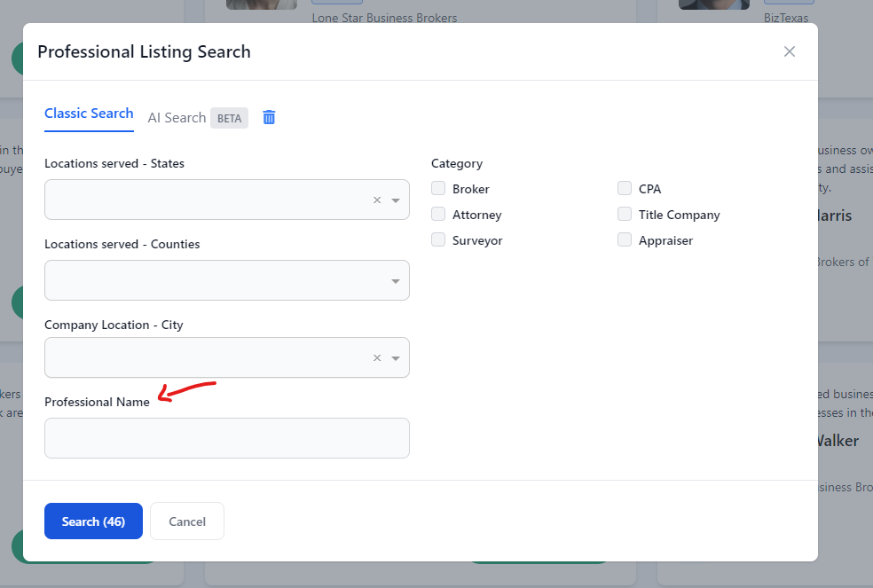The image size is (873, 588).
Task: Open the Locations served Counties dropdown
Action: 226,280
